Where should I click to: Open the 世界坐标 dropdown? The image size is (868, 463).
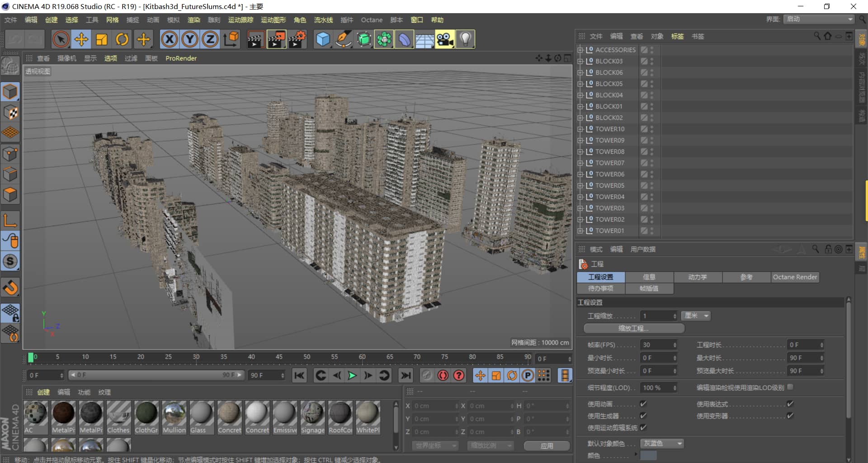435,445
